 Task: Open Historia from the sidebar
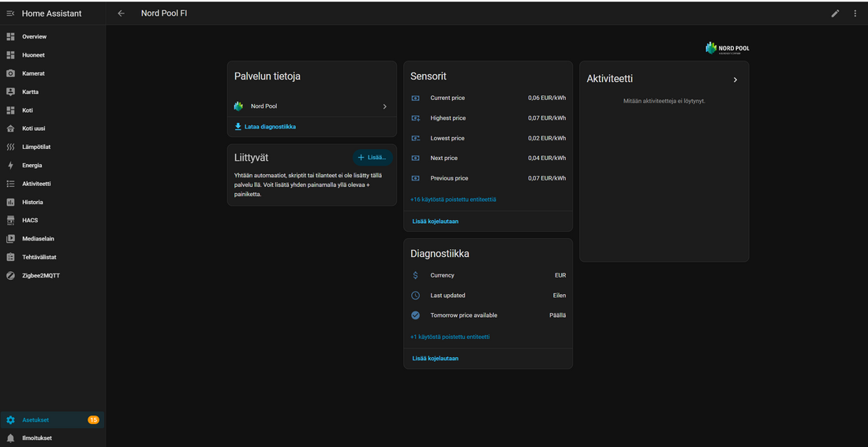coord(53,202)
